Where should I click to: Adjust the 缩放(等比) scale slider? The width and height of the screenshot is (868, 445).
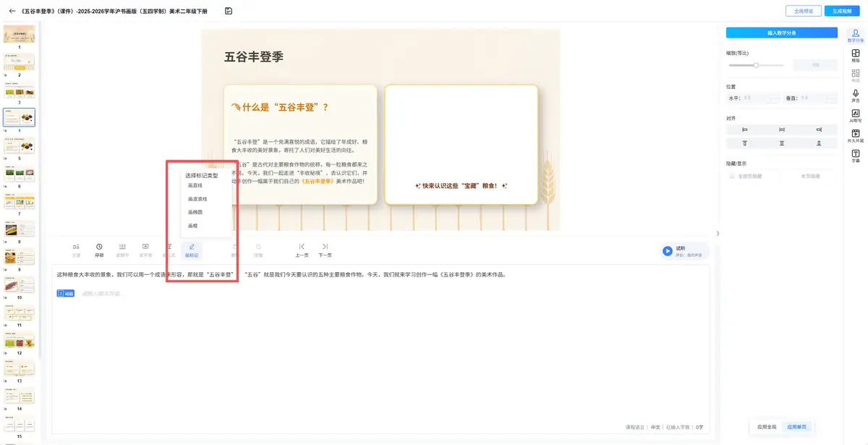tap(756, 65)
